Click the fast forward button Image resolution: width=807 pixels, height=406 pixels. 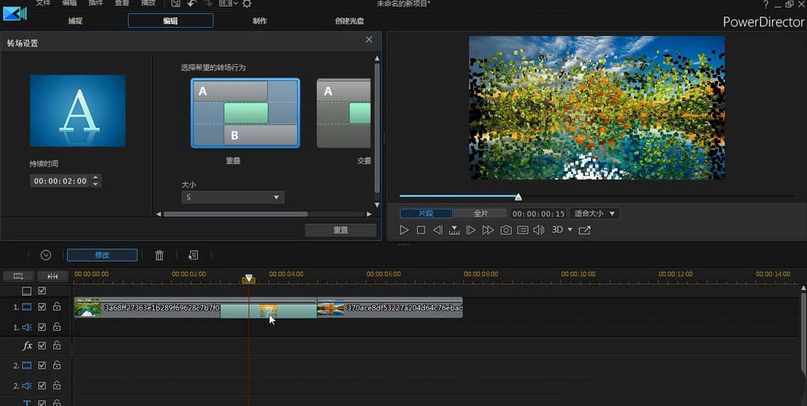pyautogui.click(x=488, y=230)
